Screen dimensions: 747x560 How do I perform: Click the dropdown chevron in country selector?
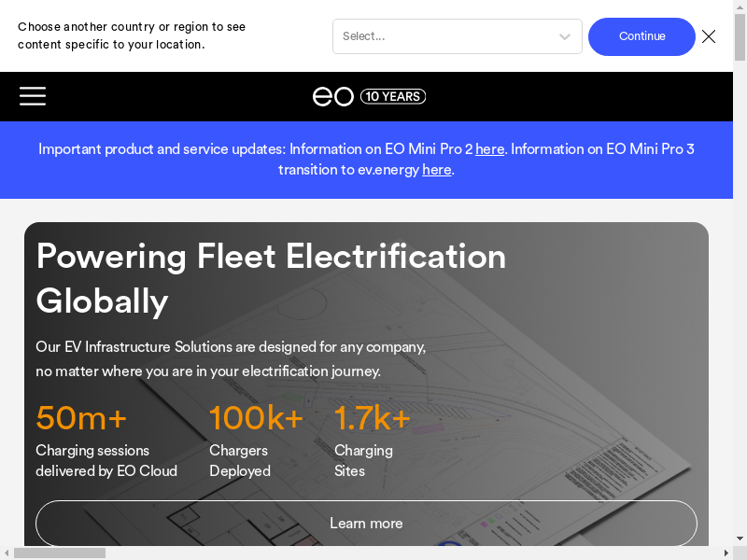pos(565,36)
